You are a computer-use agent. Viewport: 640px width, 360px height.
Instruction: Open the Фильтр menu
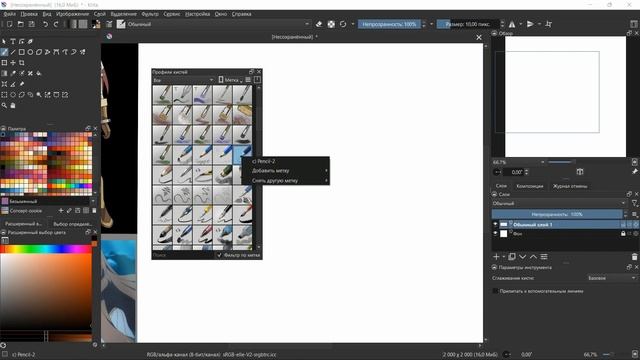(150, 14)
